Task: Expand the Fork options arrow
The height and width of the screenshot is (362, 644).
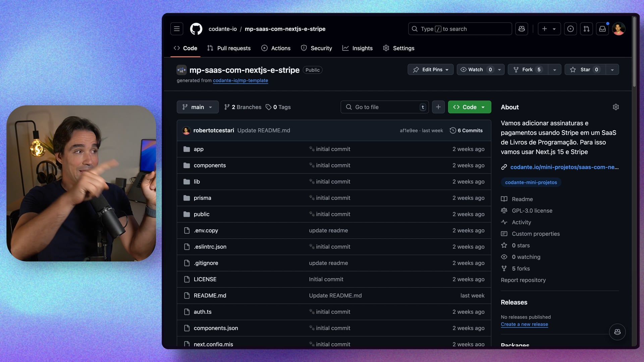Action: click(x=554, y=70)
